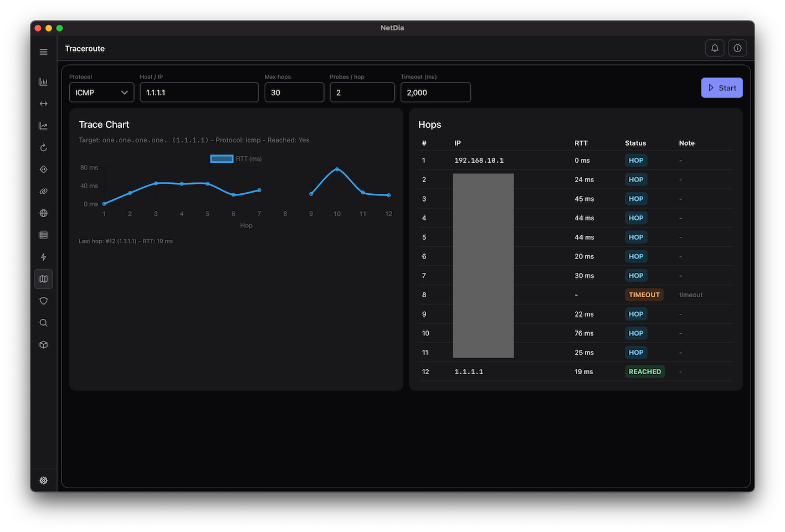This screenshot has width=785, height=532.
Task: Click the info circle icon
Action: (737, 48)
